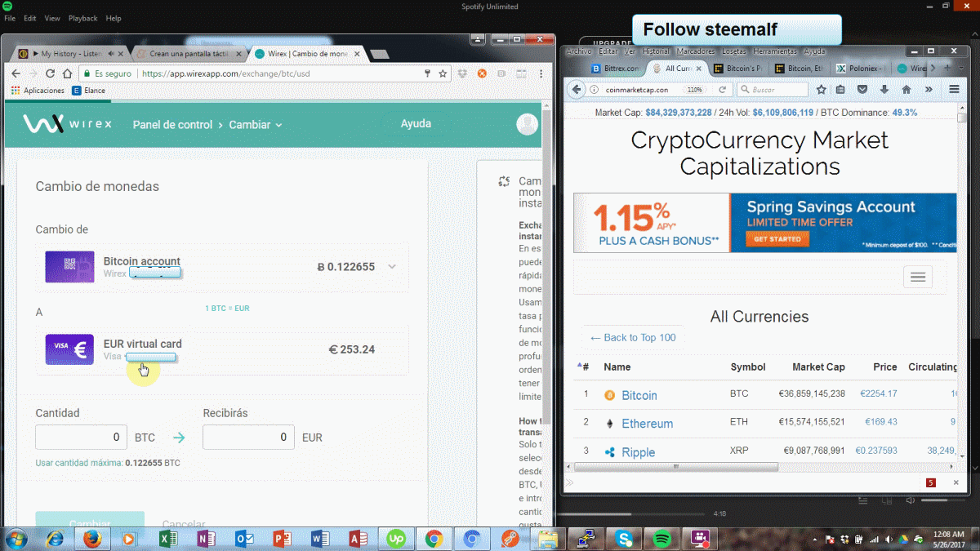Click the Windows Start button
The image size is (980, 551).
coord(16,539)
